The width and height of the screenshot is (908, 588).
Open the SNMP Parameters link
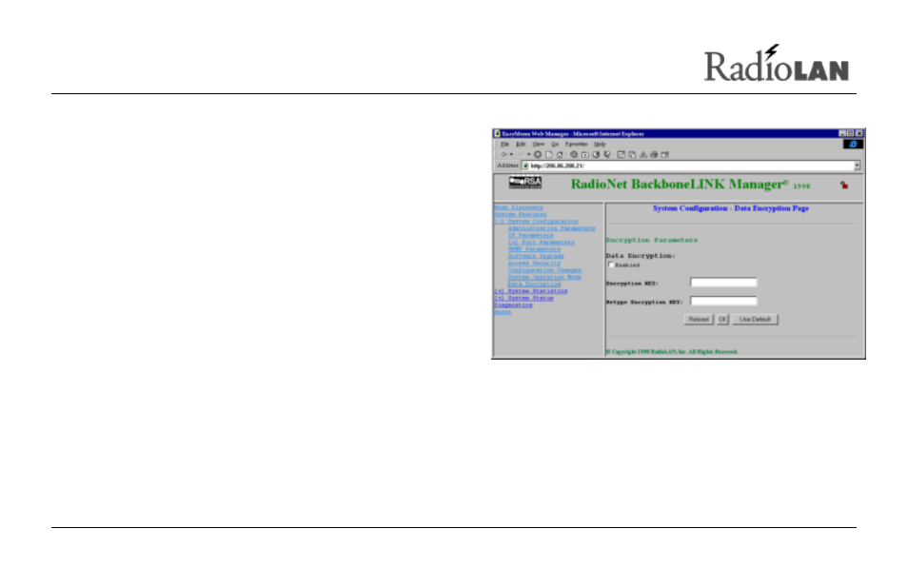(535, 249)
